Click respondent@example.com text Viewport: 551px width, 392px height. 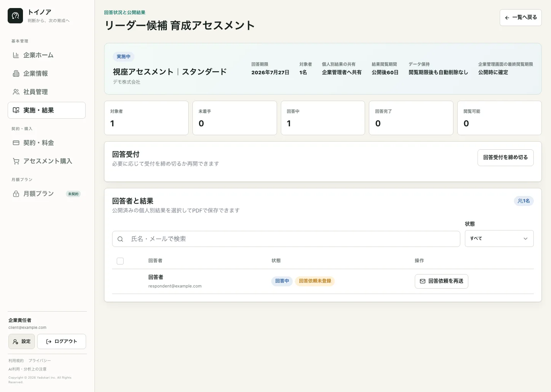[175, 286]
